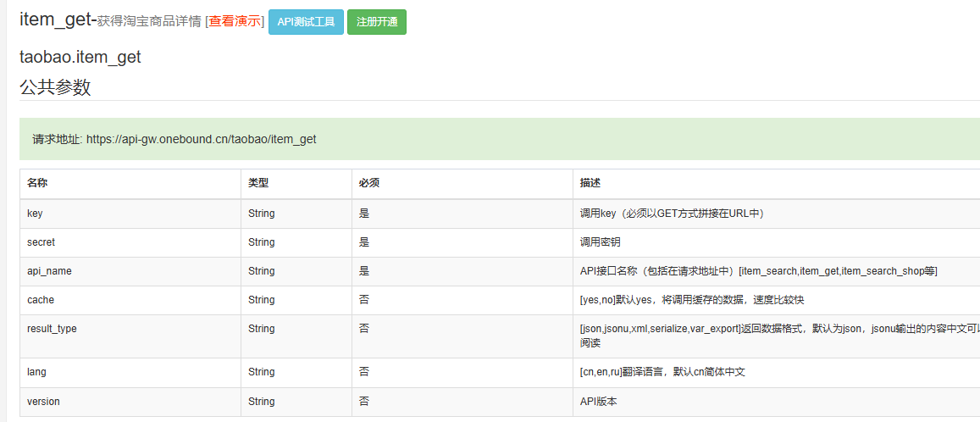Click the String type in api_name row

(x=261, y=270)
